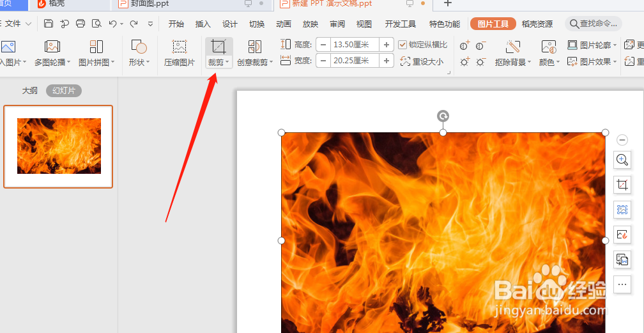This screenshot has width=644, height=333.
Task: Click the zoom-in magnifier on floating toolbar
Action: tap(622, 160)
